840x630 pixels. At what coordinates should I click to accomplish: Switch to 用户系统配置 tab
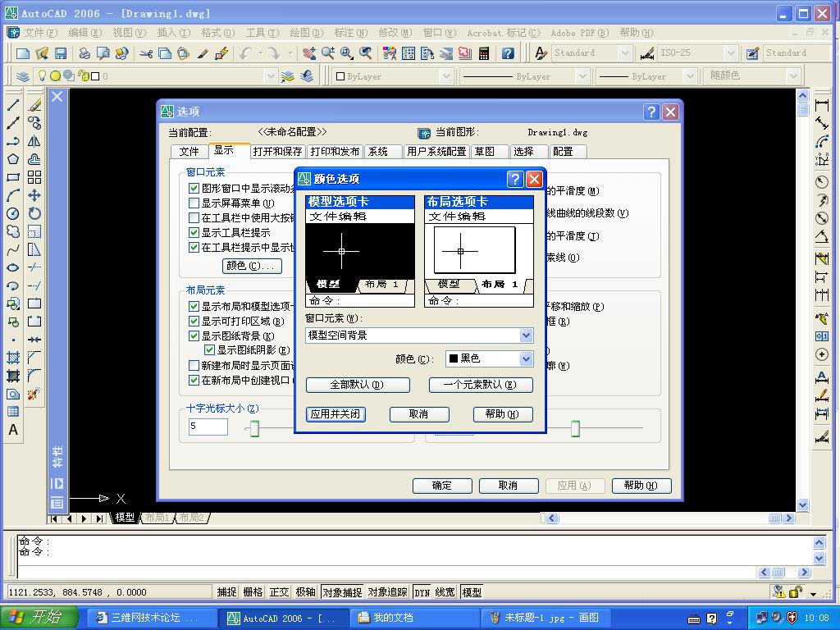click(436, 152)
